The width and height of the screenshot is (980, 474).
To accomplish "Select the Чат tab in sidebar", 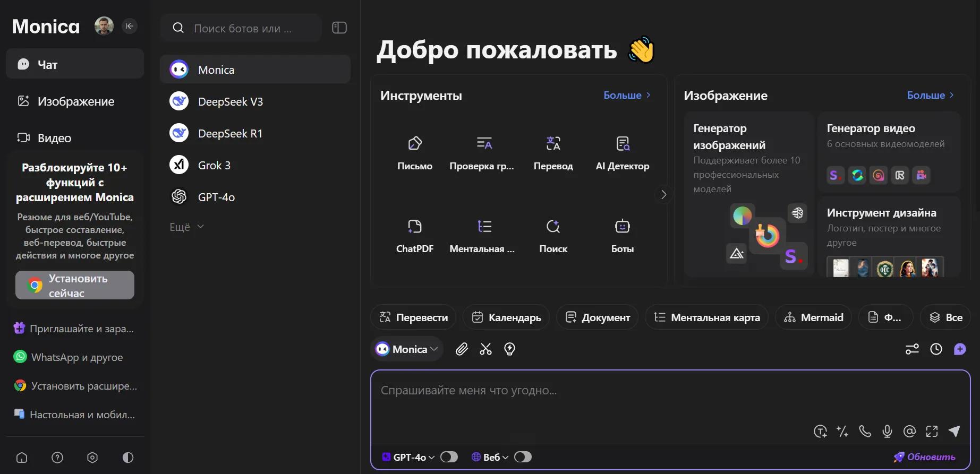I will 75,64.
